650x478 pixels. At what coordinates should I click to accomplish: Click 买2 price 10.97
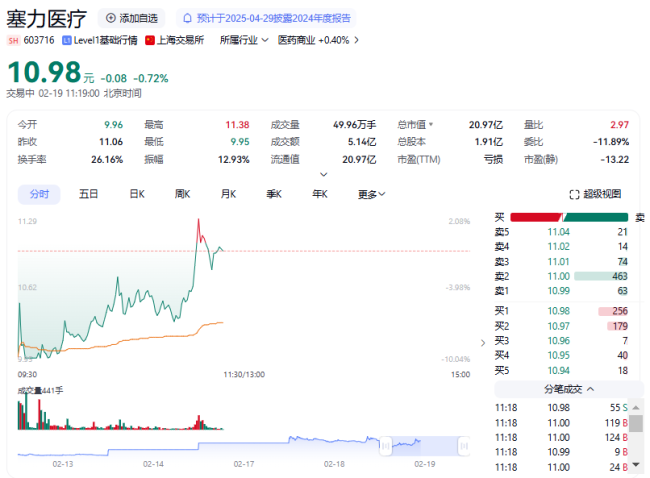pyautogui.click(x=558, y=326)
